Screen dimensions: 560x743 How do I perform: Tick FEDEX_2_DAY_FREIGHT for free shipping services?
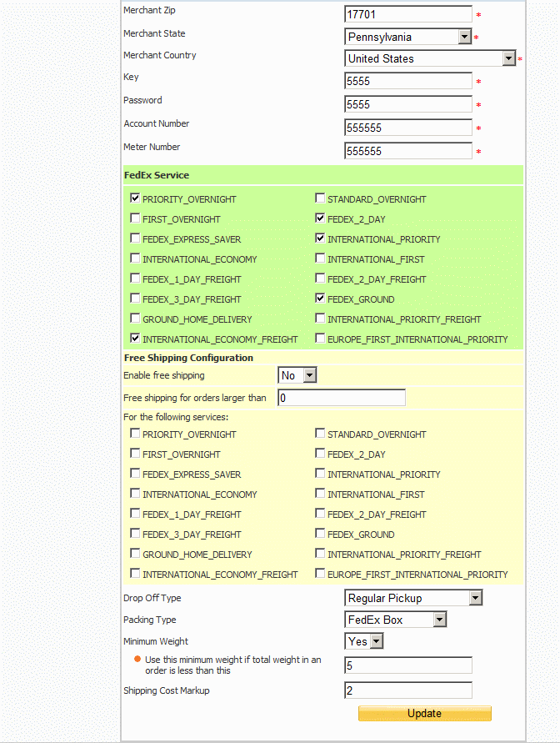click(320, 513)
